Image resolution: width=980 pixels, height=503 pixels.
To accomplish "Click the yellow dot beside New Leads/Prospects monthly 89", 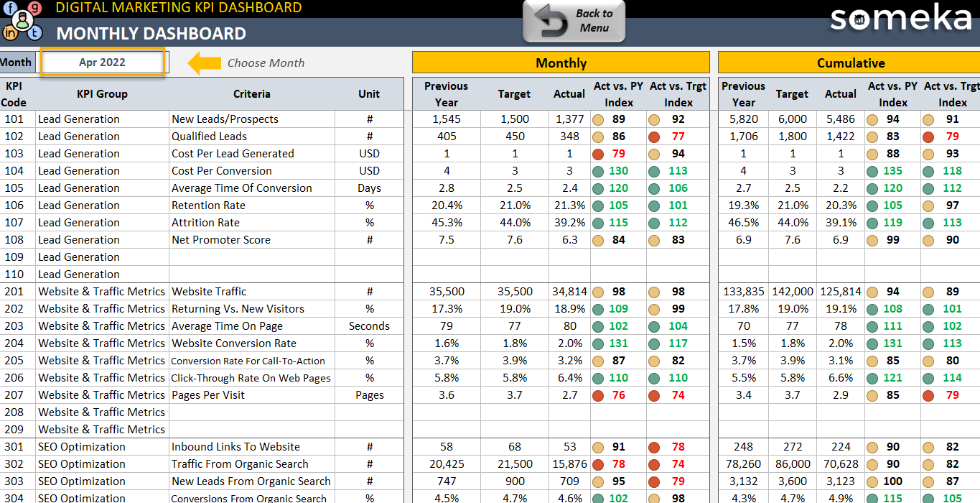I will [597, 119].
